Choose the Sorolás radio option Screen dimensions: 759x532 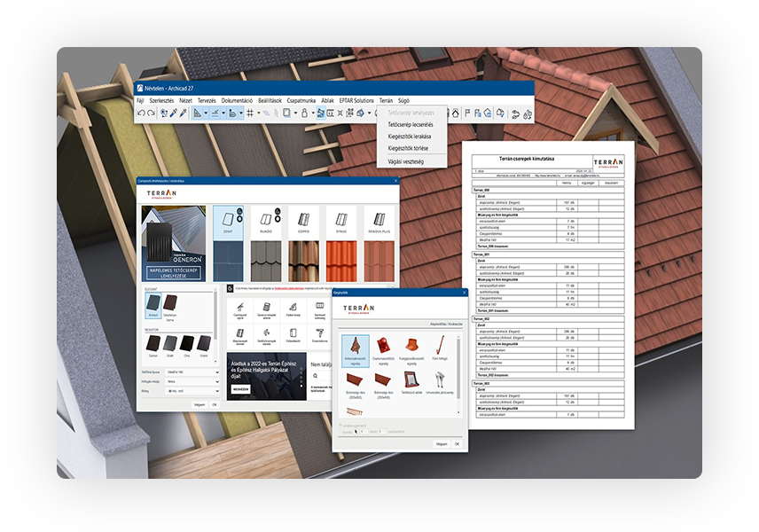(340, 432)
